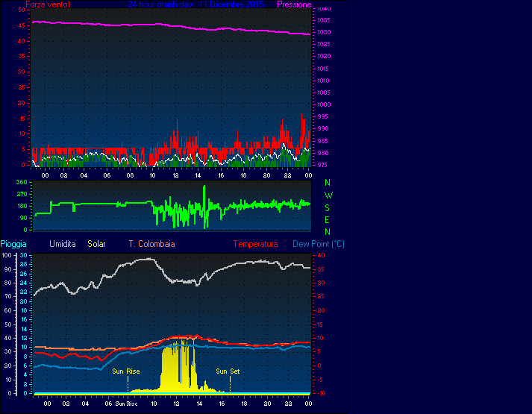Click the green "270" wind direction value
This screenshot has height=414, width=532.
tap(22, 194)
